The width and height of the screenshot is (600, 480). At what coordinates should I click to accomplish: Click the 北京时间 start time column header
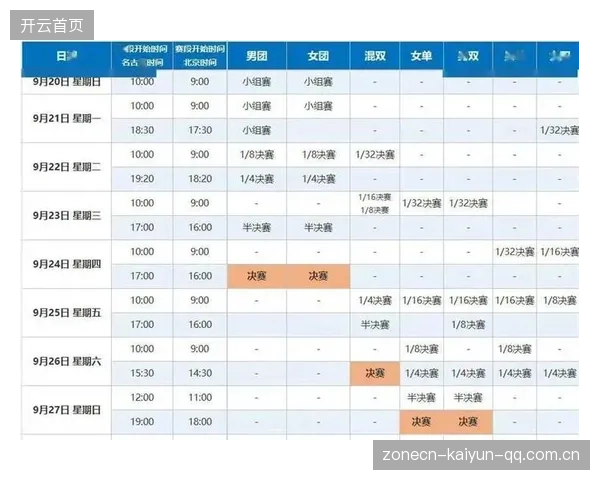click(x=200, y=56)
